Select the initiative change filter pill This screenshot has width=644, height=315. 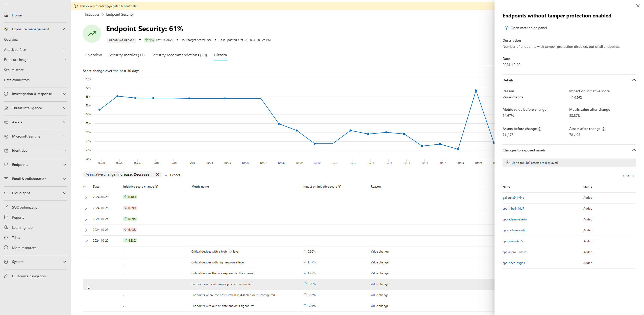point(118,174)
